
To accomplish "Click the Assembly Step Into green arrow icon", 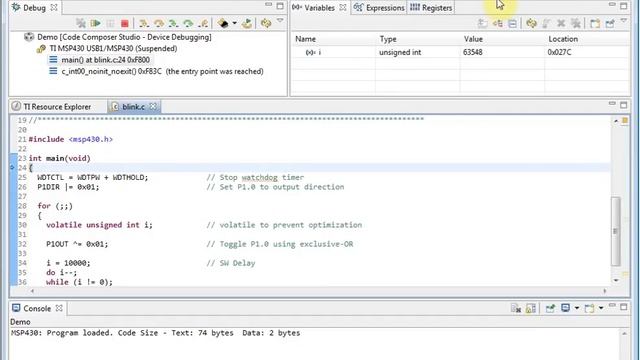I will point(173,23).
